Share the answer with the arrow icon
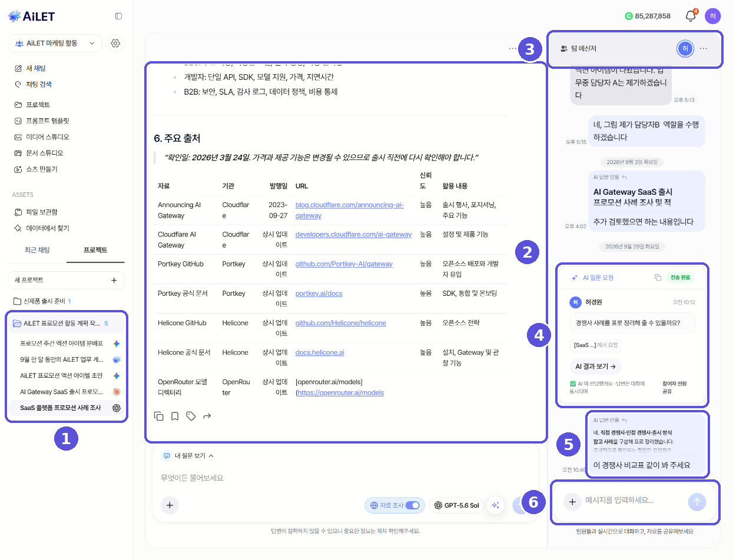 pyautogui.click(x=207, y=416)
